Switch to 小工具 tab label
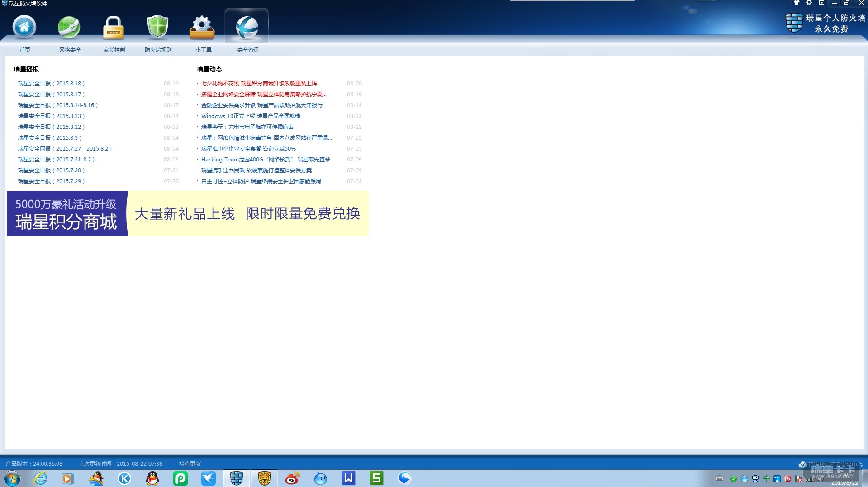This screenshot has height=487, width=868. click(203, 50)
